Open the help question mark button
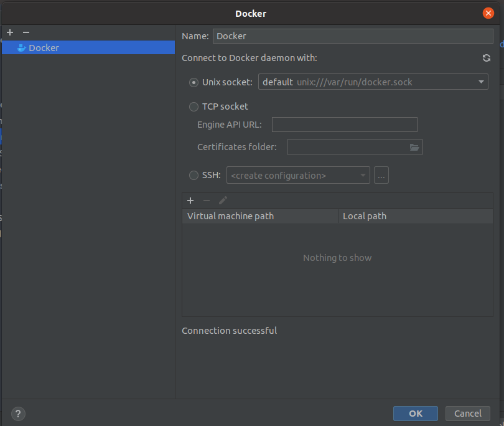Viewport: 504px width, 426px height. [18, 414]
